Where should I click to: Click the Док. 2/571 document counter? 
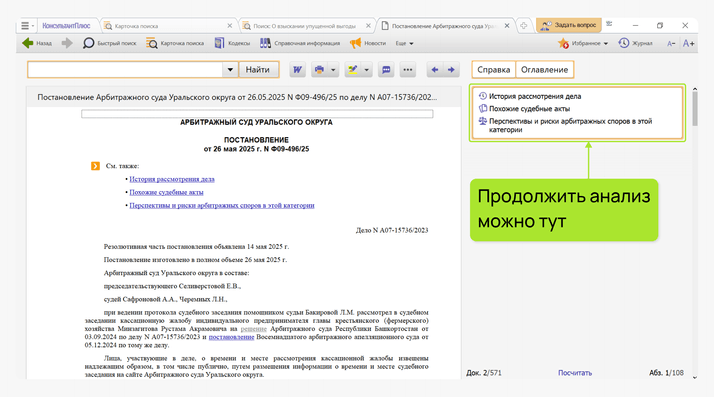point(484,373)
